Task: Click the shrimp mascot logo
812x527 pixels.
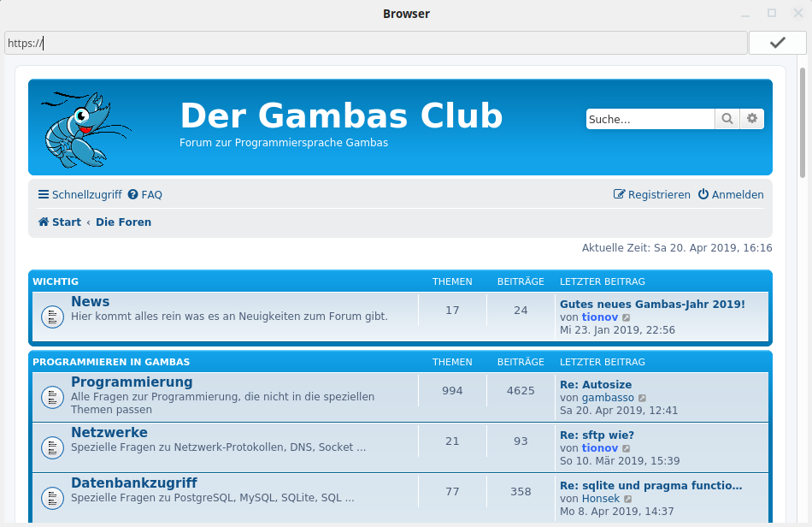Action: (85, 129)
